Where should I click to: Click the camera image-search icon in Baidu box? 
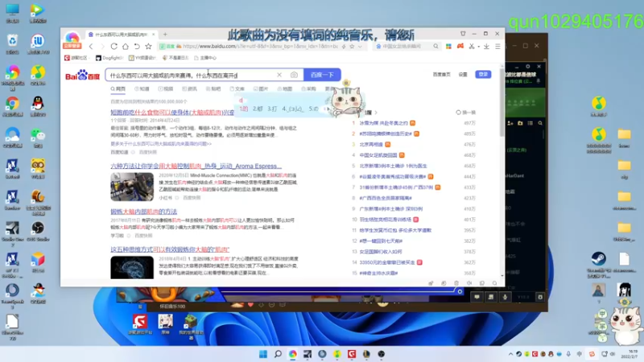tap(294, 75)
